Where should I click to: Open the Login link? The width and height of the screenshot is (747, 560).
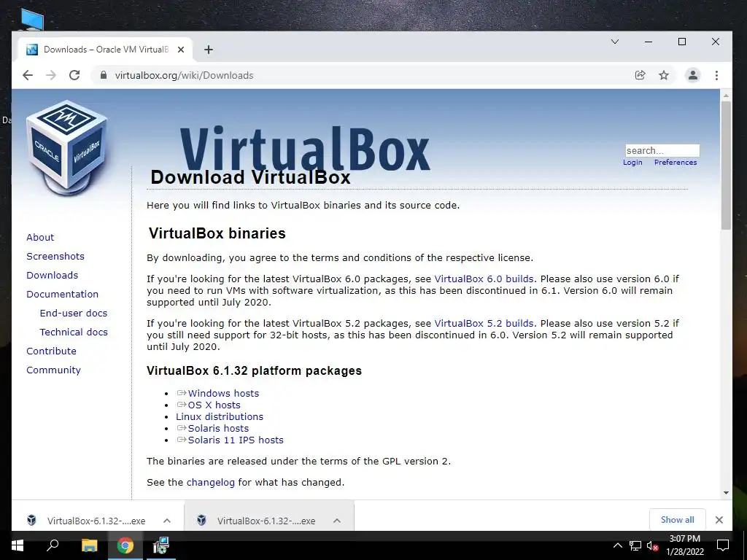(x=632, y=163)
